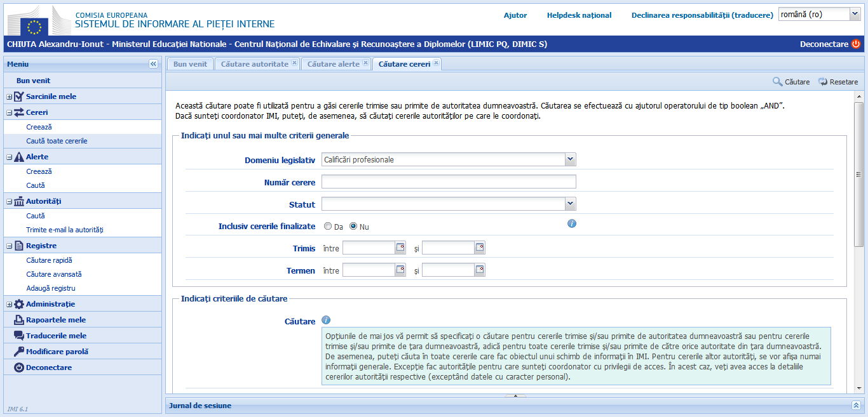Open calendar picker for Trimis start date
This screenshot has height=417, width=868.
400,248
